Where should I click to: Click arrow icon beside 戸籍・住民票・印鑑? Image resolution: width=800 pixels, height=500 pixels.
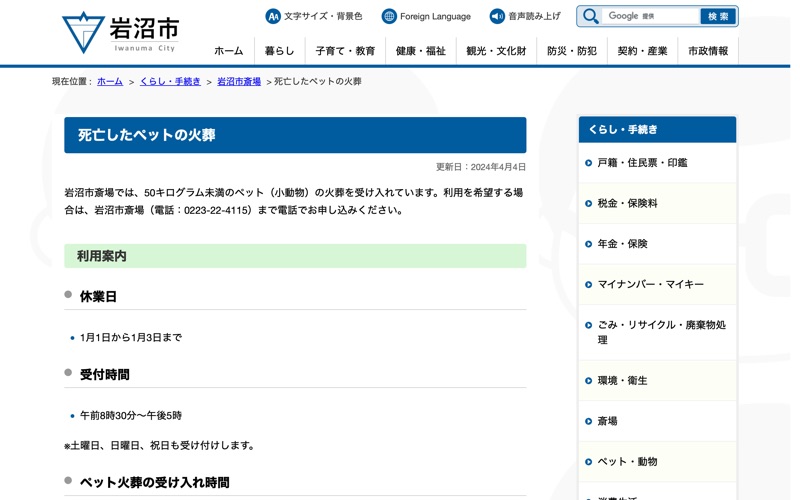point(588,163)
